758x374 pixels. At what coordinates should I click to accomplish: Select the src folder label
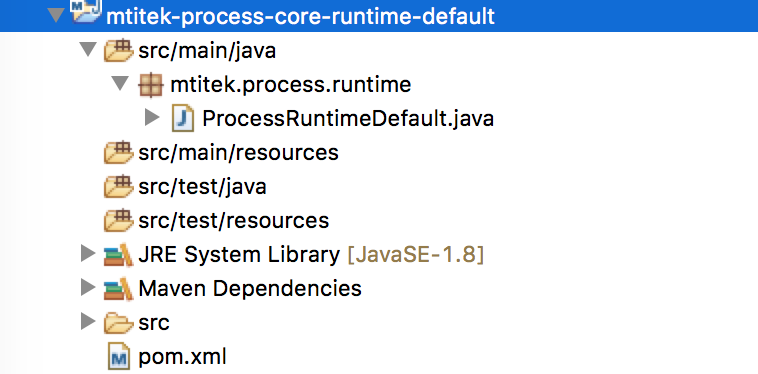(x=154, y=323)
